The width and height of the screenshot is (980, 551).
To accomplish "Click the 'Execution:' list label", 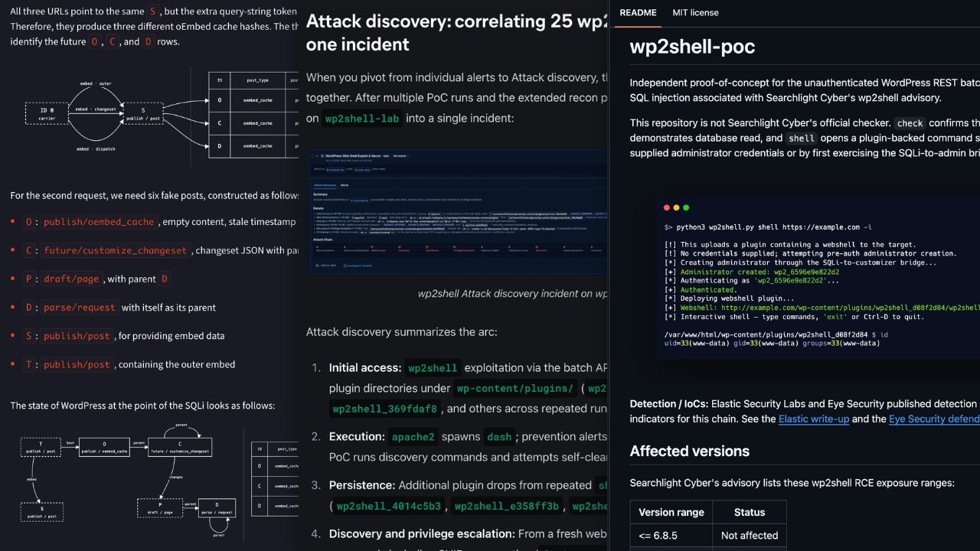I will point(357,436).
